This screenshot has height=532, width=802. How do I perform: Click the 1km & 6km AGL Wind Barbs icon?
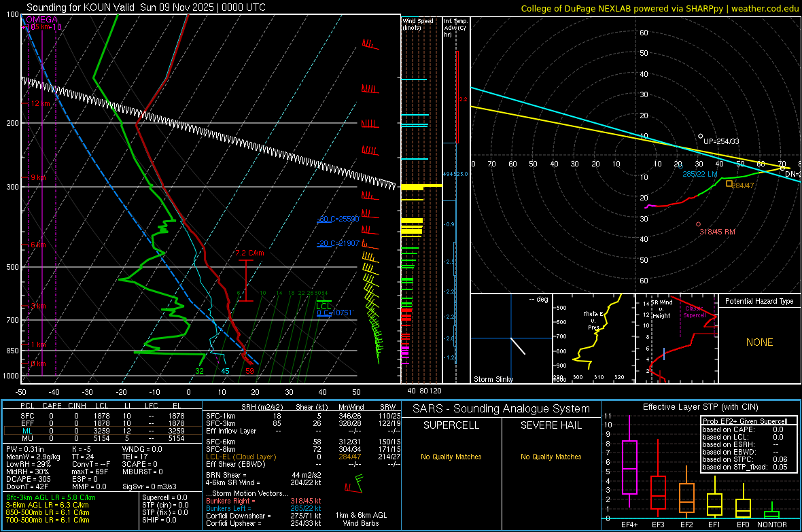354,483
